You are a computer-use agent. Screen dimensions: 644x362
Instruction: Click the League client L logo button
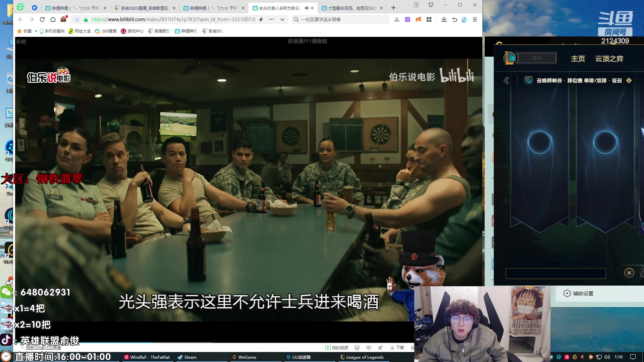tap(510, 58)
